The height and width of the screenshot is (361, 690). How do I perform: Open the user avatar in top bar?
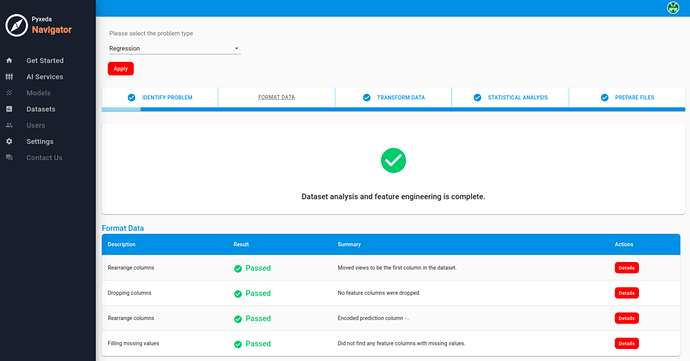click(673, 8)
